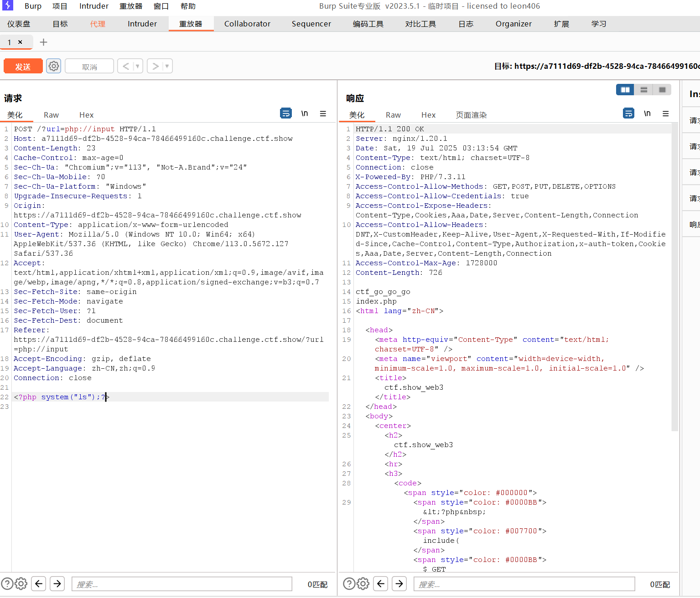Select response Hex view tab
This screenshot has height=598, width=700.
(x=428, y=115)
